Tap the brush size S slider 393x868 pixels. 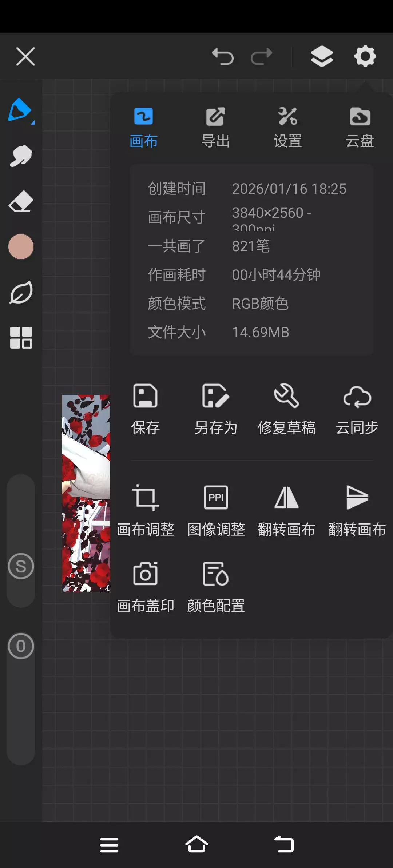tap(21, 566)
